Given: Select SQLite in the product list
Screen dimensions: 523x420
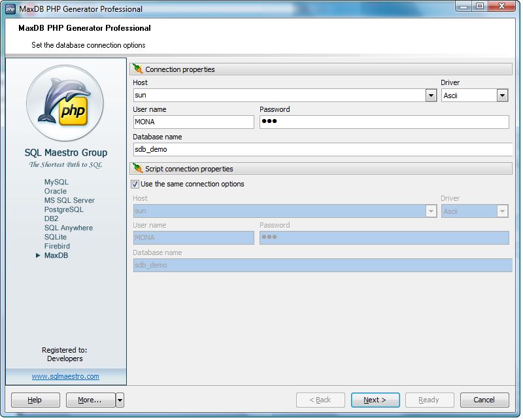Looking at the screenshot, I should (56, 237).
